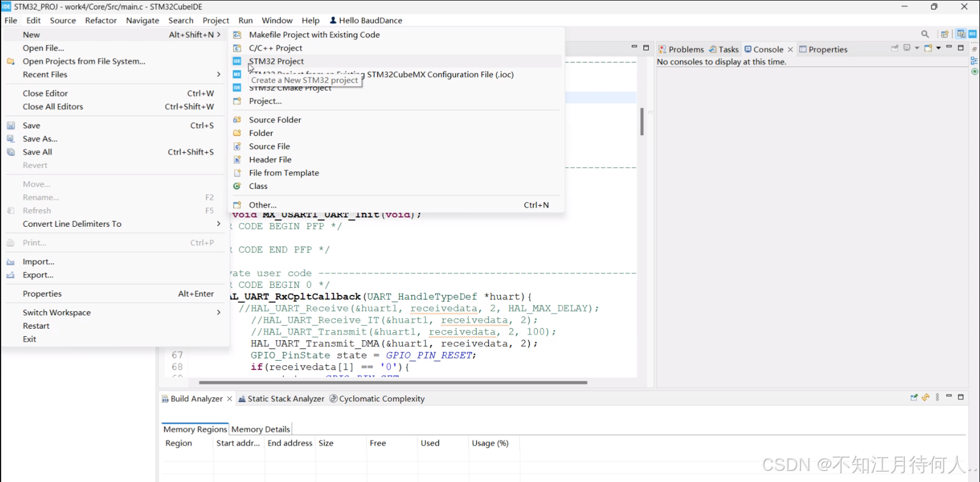Create a new Source File

click(395, 146)
